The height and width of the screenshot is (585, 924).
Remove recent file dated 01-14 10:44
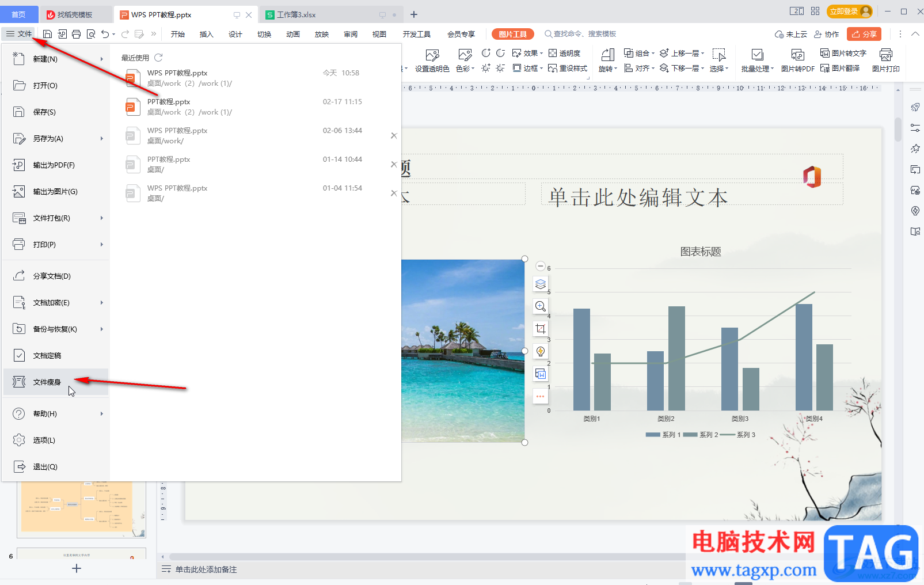click(394, 164)
